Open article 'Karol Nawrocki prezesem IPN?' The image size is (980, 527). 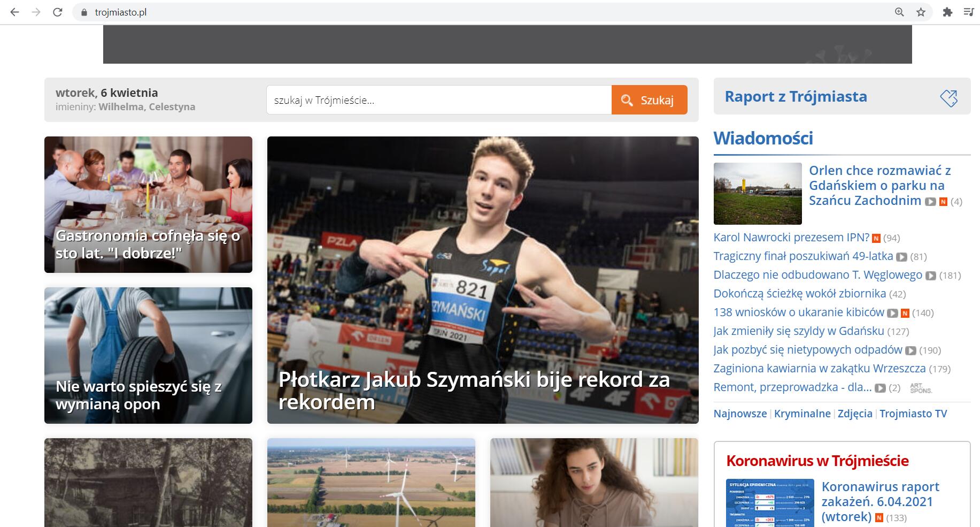tap(791, 238)
